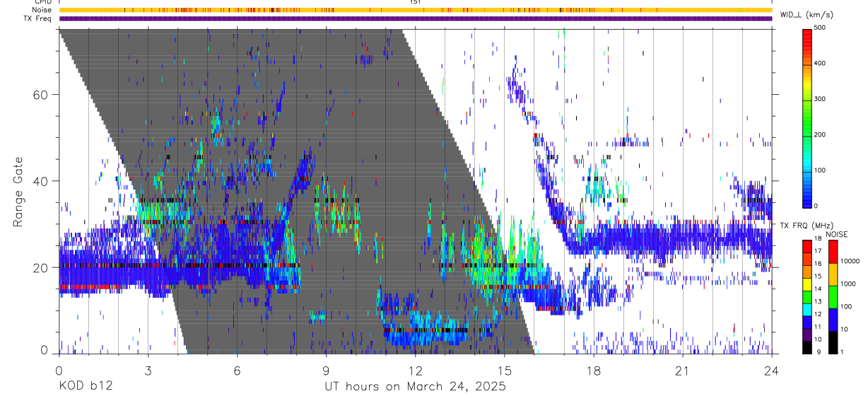Click the TX frequency color scale bar

coord(807,296)
